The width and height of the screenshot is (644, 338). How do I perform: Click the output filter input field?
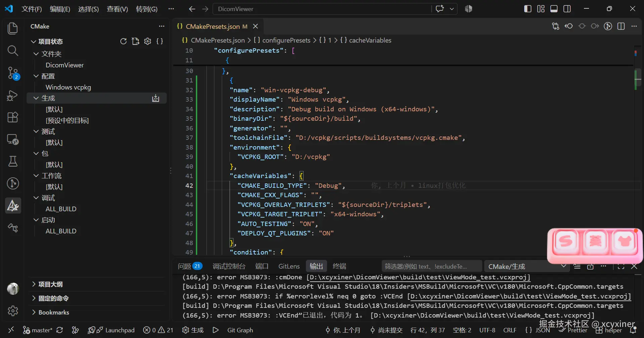point(432,267)
